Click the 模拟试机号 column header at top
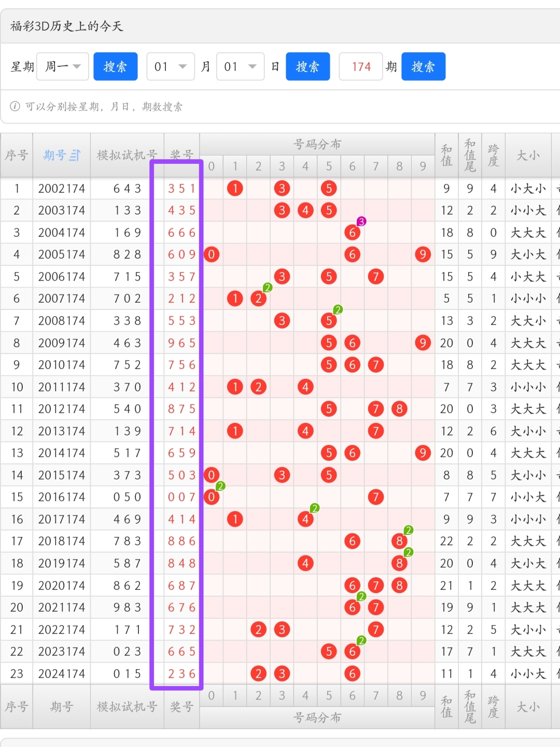This screenshot has width=560, height=747. pyautogui.click(x=127, y=155)
